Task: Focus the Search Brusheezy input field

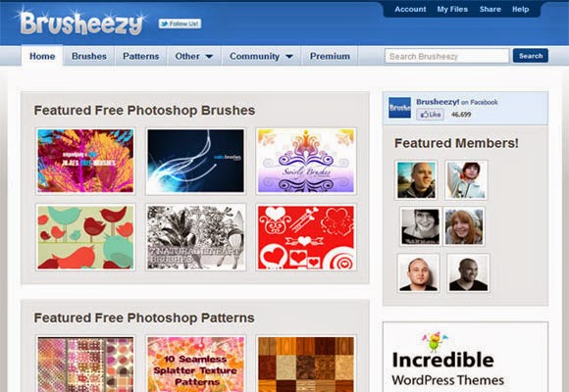Action: [446, 56]
